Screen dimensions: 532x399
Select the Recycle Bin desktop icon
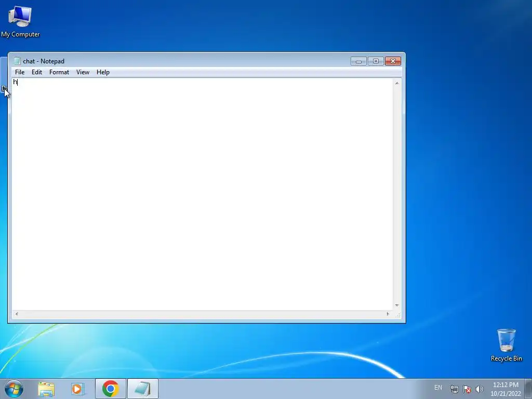click(x=506, y=345)
